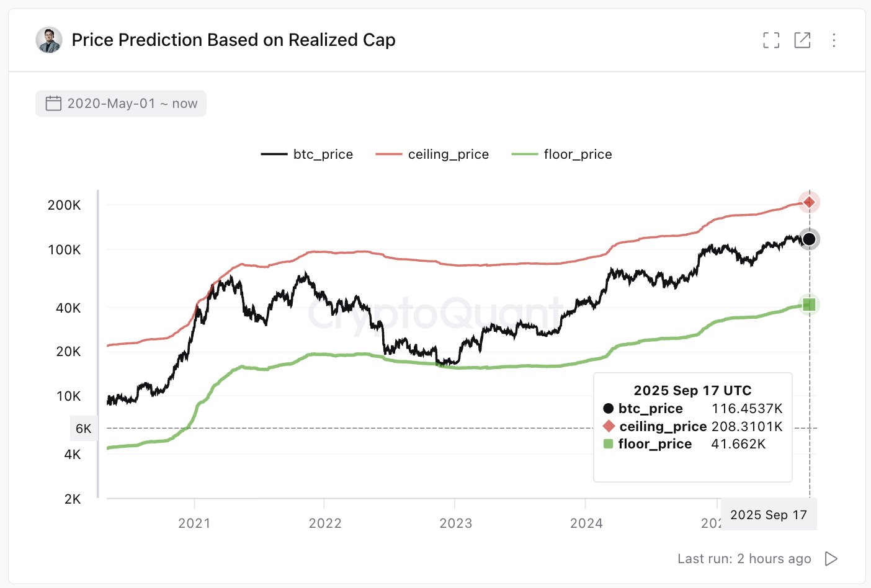Image resolution: width=871 pixels, height=588 pixels.
Task: Click the author's profile avatar
Action: click(x=49, y=39)
